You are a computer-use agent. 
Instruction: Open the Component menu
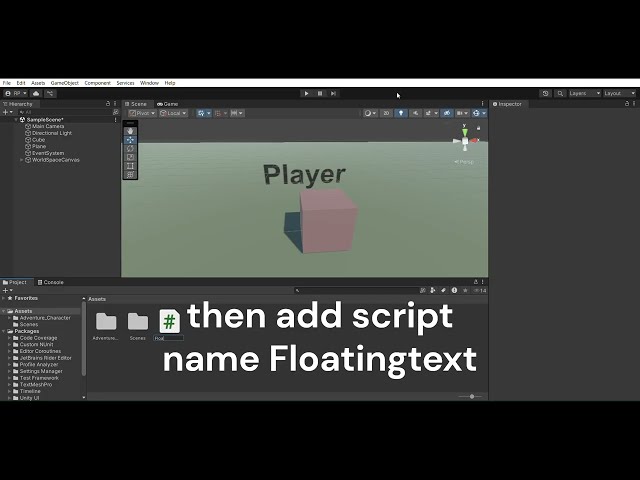(x=98, y=83)
